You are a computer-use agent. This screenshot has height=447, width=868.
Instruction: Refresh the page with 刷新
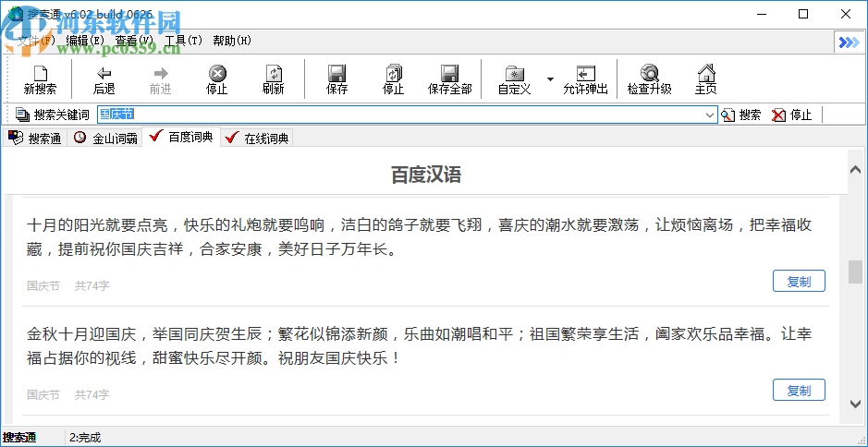coord(274,79)
